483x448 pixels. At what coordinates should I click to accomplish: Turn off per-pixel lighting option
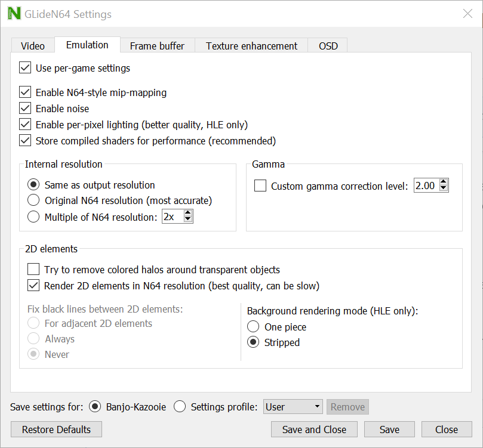(24, 125)
